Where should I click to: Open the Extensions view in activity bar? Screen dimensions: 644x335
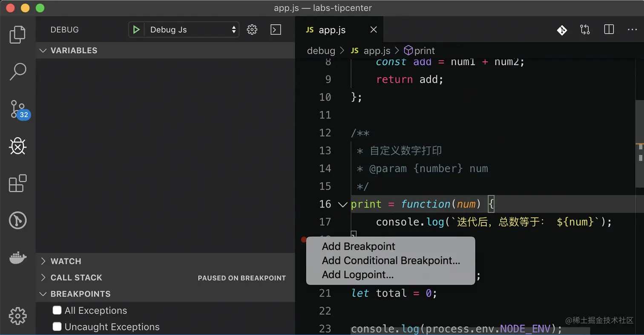[x=17, y=183]
